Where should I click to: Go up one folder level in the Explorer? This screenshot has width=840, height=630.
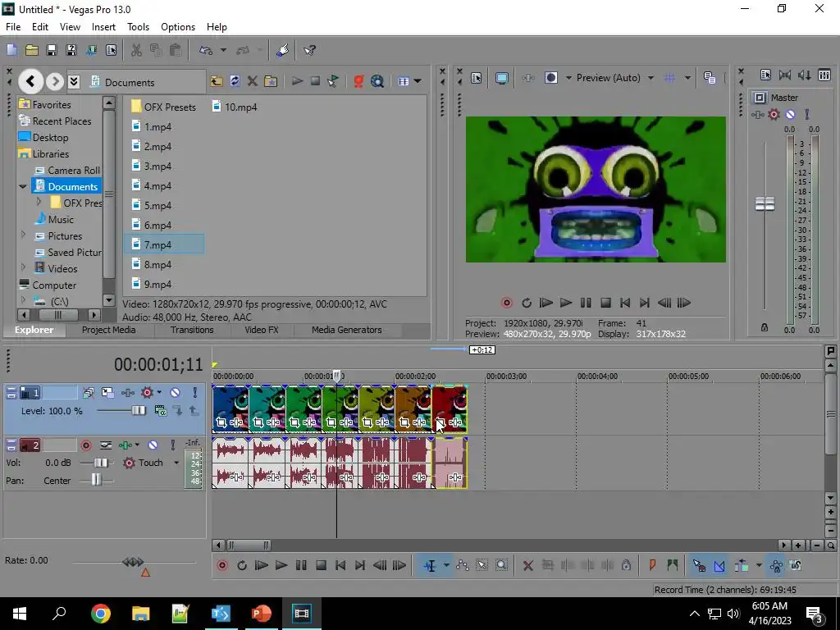point(217,81)
